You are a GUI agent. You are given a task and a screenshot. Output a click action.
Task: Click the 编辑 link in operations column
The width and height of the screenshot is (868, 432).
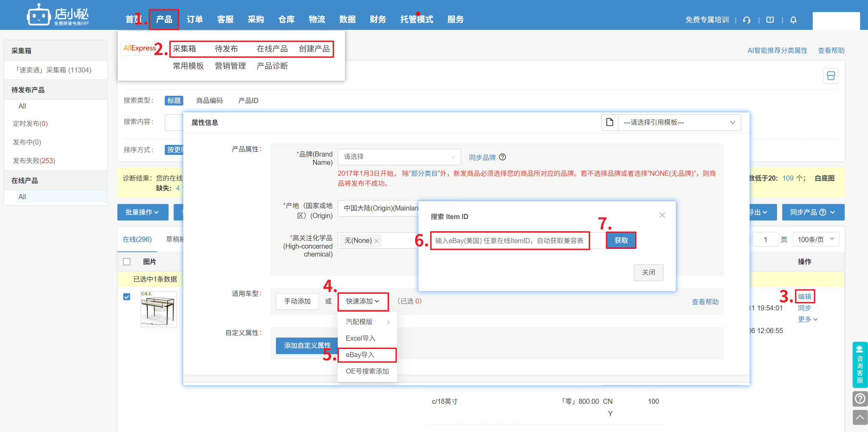804,296
